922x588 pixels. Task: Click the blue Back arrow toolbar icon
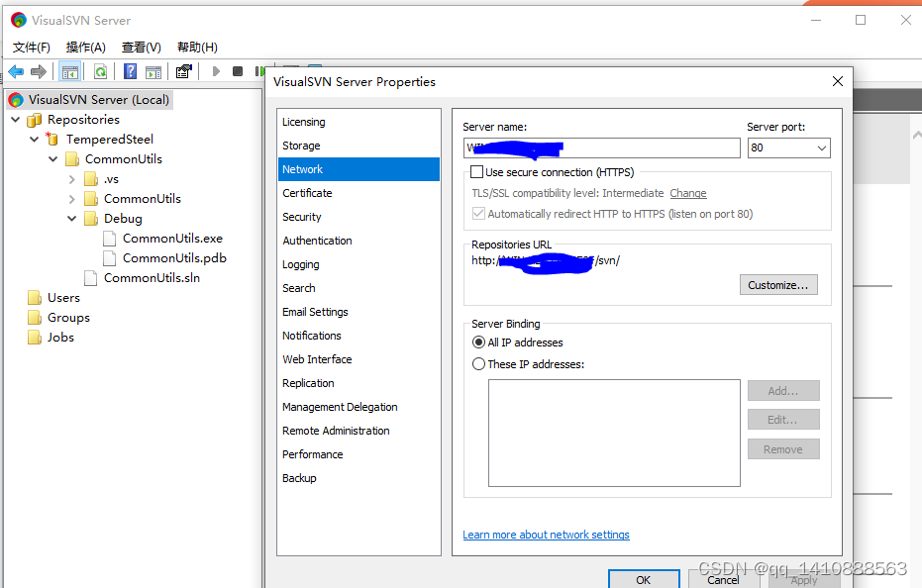(16, 71)
